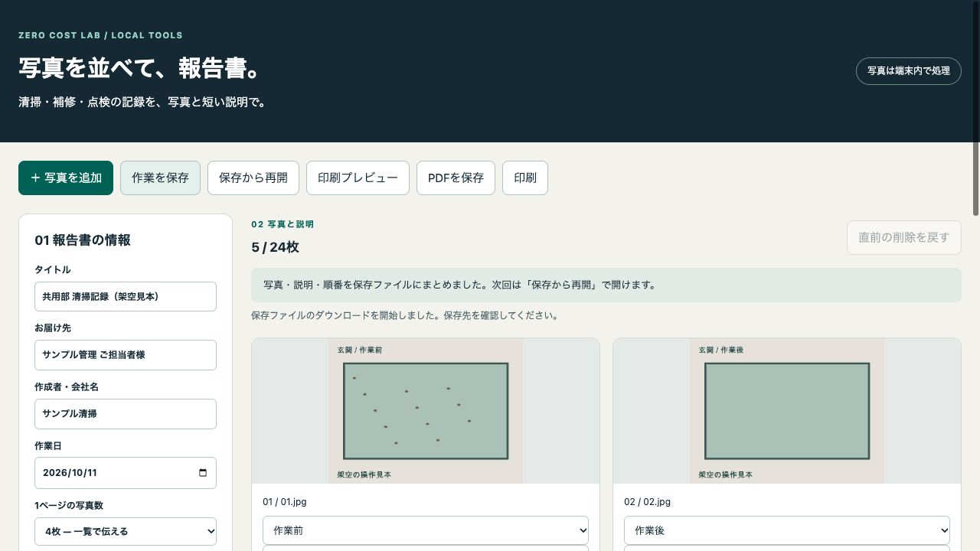The height and width of the screenshot is (551, 980).
Task: Click the 01 報告書の情報 heading
Action: pyautogui.click(x=83, y=240)
